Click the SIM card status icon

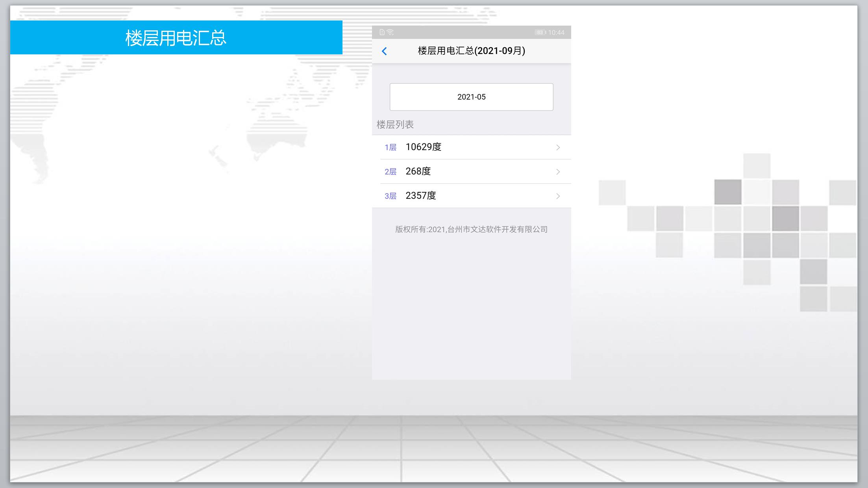click(382, 32)
